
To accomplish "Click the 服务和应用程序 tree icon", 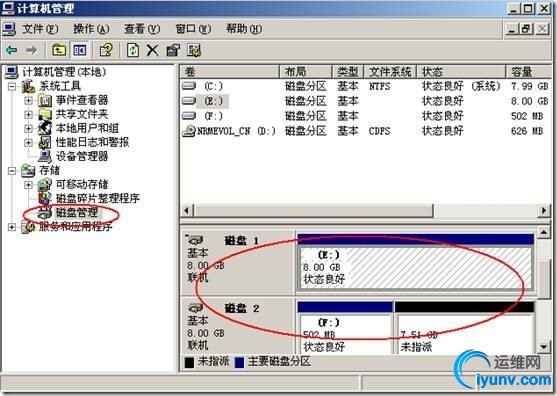I will [x=28, y=227].
